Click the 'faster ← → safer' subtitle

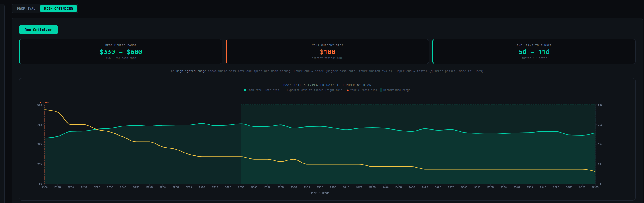click(534, 58)
